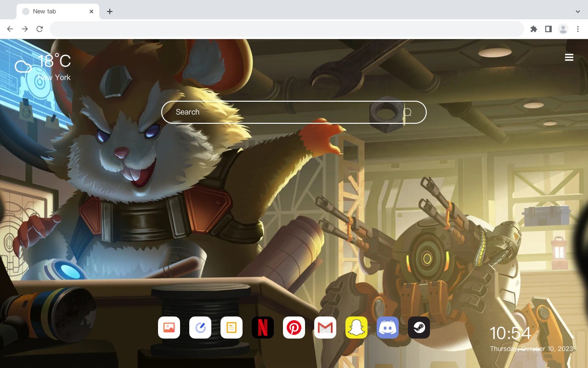Click the New York location label
Image resolution: width=588 pixels, height=368 pixels.
[x=54, y=77]
